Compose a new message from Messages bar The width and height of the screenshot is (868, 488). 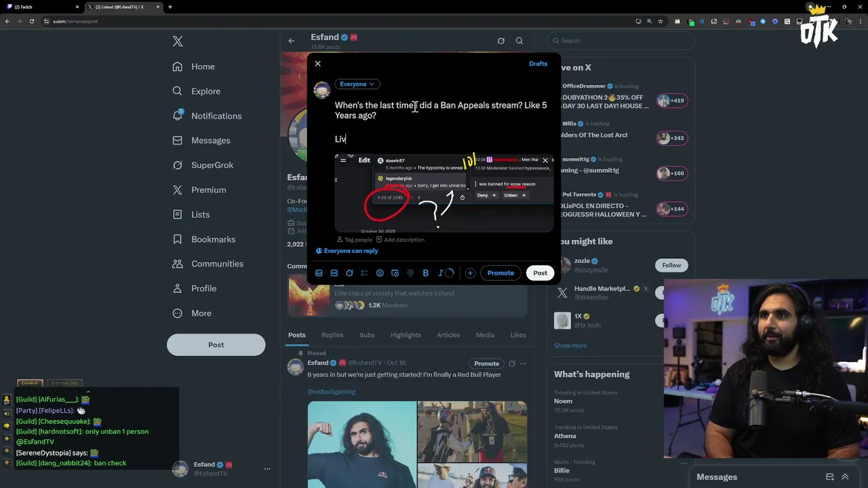pyautogui.click(x=829, y=477)
